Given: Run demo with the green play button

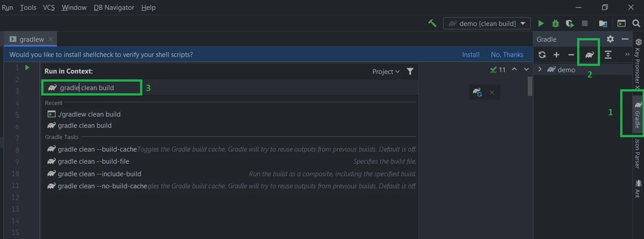Looking at the screenshot, I should [541, 23].
